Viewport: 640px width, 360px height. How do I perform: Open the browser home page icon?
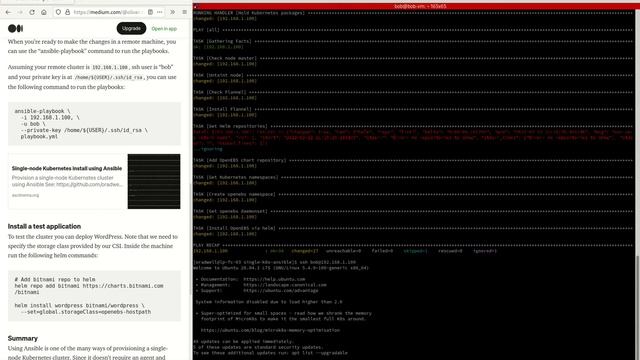(x=44, y=12)
